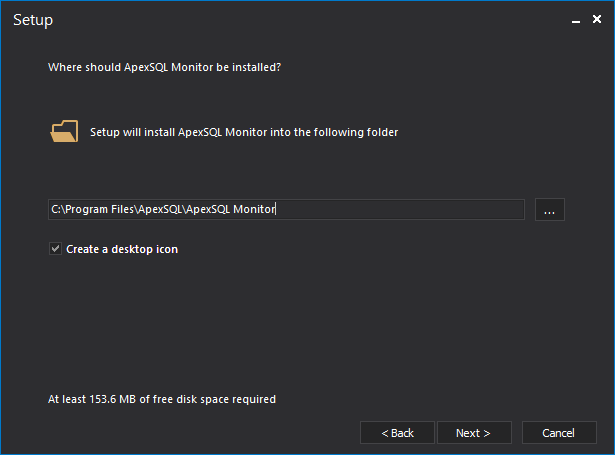Go to the previous step with Back

click(x=397, y=433)
